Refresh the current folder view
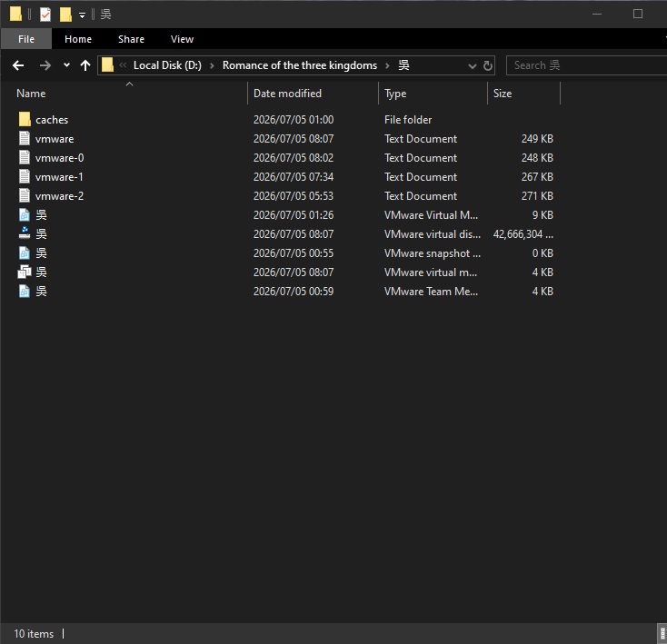The height and width of the screenshot is (644, 667). point(488,65)
